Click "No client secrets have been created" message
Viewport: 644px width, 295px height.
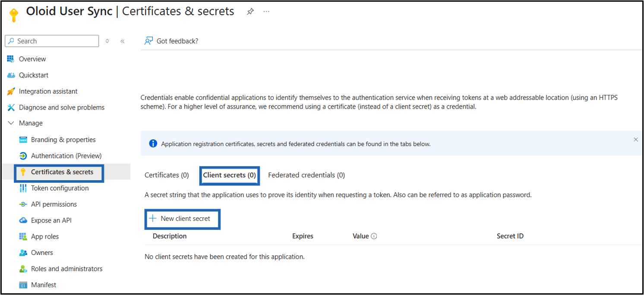[x=224, y=257]
